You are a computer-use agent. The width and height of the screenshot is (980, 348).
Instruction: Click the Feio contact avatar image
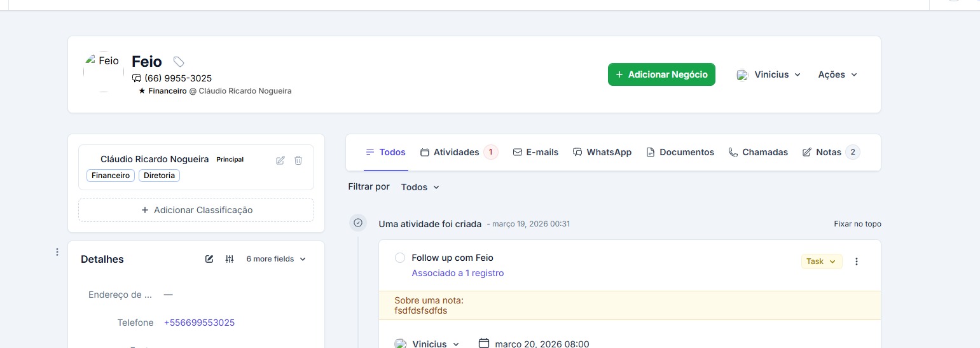pos(104,72)
